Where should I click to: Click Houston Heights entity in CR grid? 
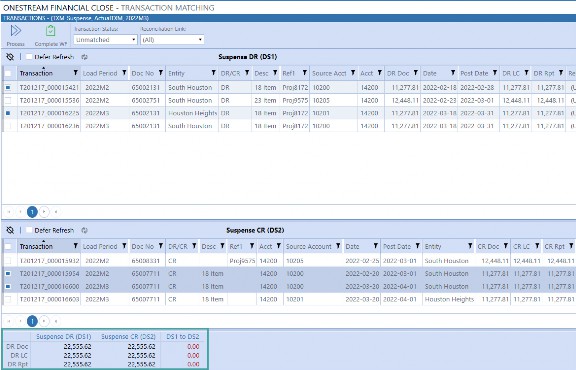coord(449,299)
